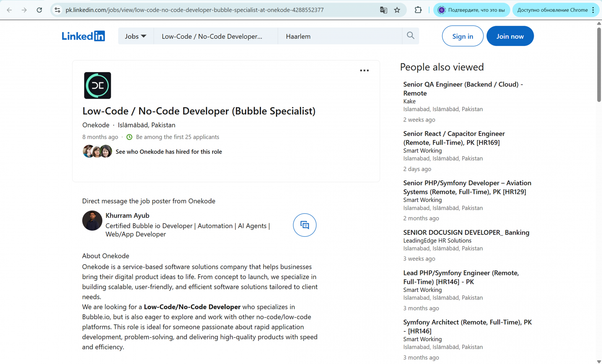Open Senior React Capacitor Engineer job
602x364 pixels.
(454, 138)
